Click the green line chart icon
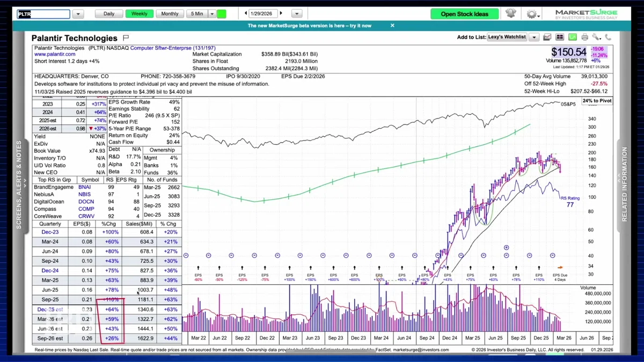This screenshot has height=362, width=644. click(x=572, y=37)
